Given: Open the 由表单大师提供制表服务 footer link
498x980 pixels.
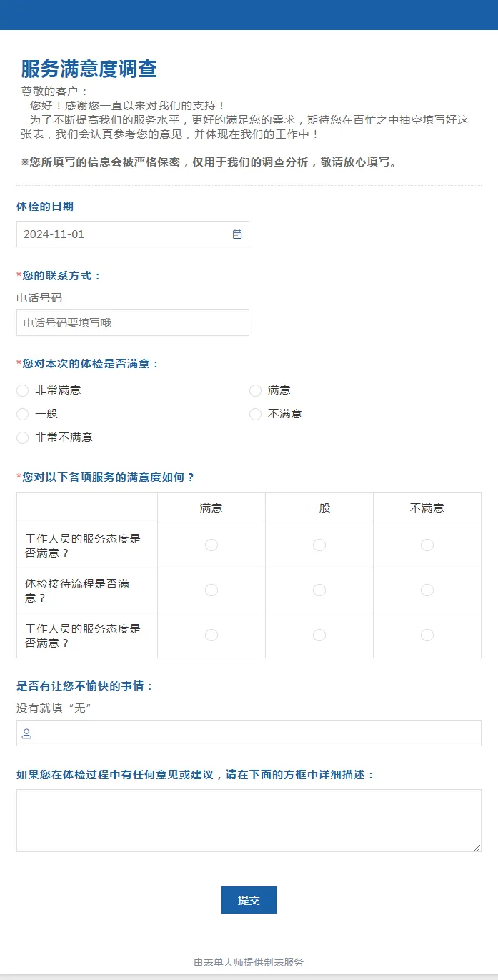Looking at the screenshot, I should click(249, 962).
